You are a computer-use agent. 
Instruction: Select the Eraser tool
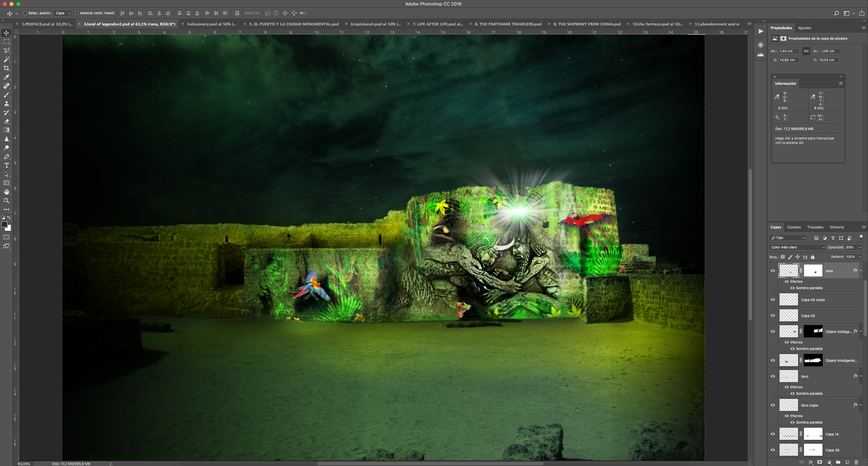[x=6, y=121]
